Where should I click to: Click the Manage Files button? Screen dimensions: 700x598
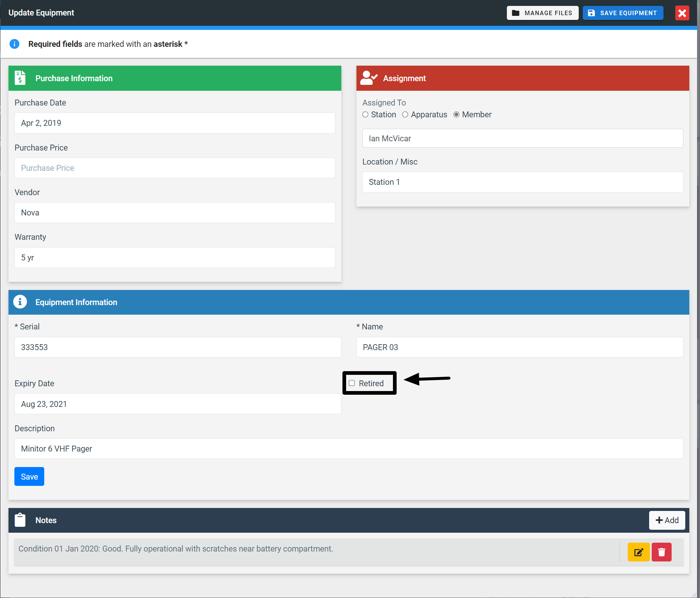pos(542,13)
